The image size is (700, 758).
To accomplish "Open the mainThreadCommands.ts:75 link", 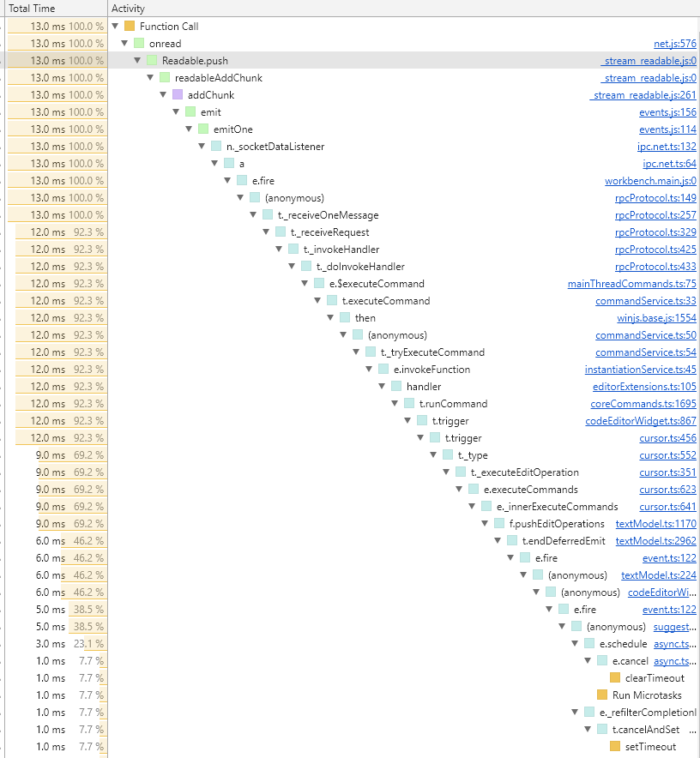I will point(631,284).
